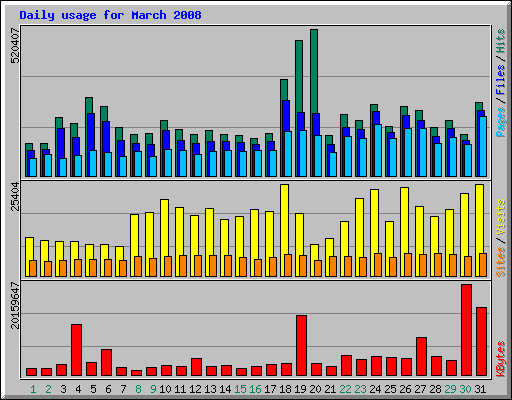Click day 16 label on x-axis
Image resolution: width=512 pixels, height=400 pixels.
click(255, 389)
